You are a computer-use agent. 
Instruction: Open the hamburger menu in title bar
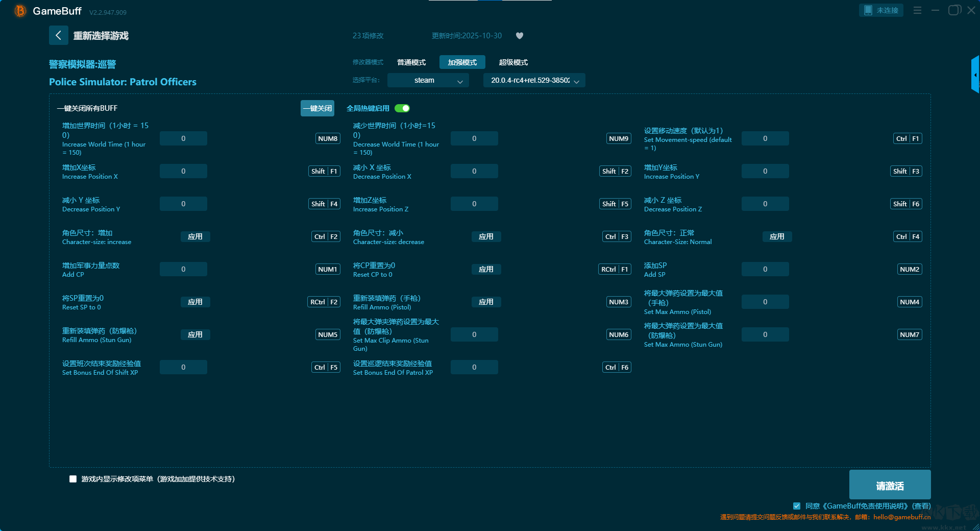917,10
